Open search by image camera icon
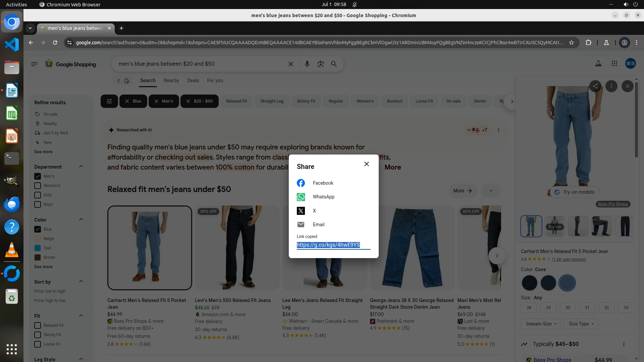Image resolution: width=644 pixels, height=362 pixels. [x=321, y=64]
